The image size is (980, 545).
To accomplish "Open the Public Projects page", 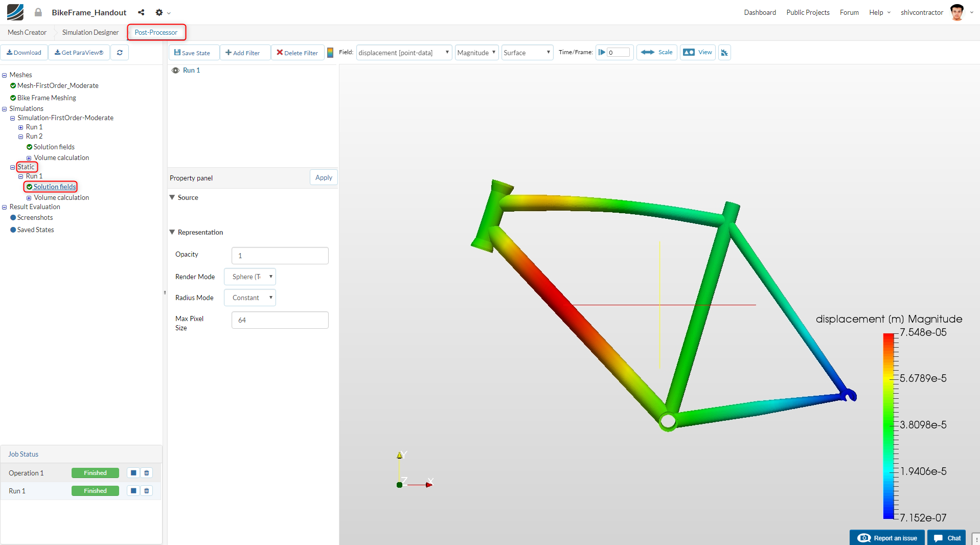I will coord(808,12).
